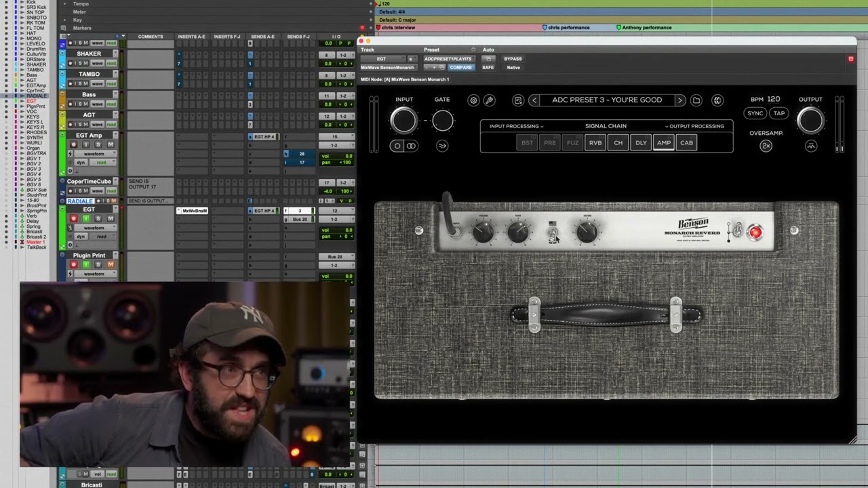The width and height of the screenshot is (868, 488).
Task: Enable the PRE block in signal chain
Action: point(550,142)
